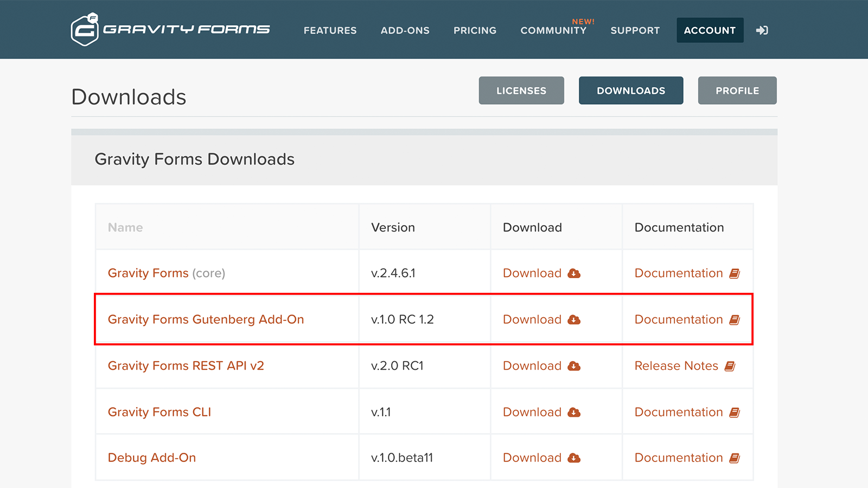Click version text v.2.4.6.1

click(x=393, y=273)
